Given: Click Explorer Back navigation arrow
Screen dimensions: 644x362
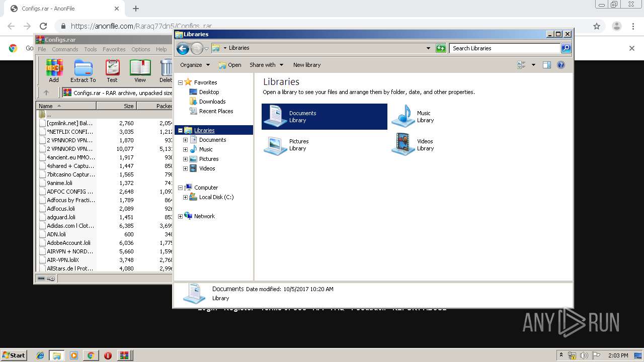Looking at the screenshot, I should pos(183,48).
